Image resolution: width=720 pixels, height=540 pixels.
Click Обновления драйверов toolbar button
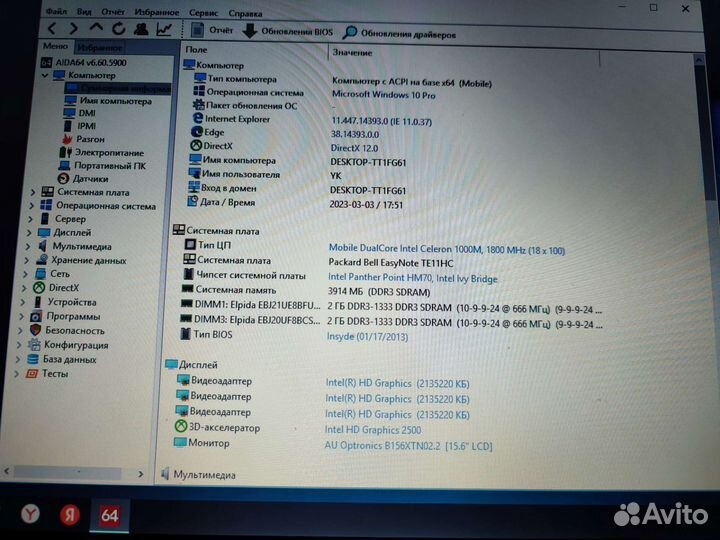tap(399, 34)
